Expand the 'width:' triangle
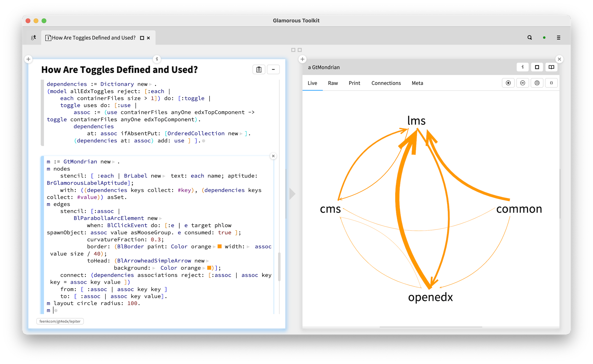 pos(248,247)
